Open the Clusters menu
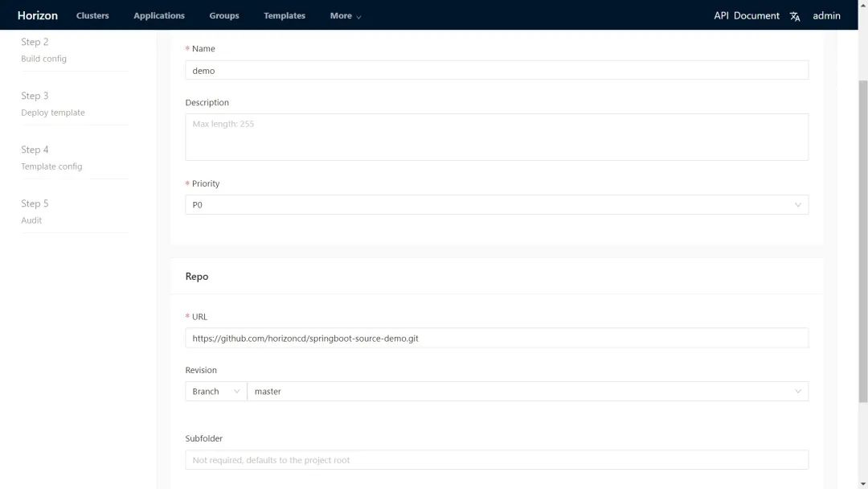This screenshot has height=489, width=868. coord(92,15)
